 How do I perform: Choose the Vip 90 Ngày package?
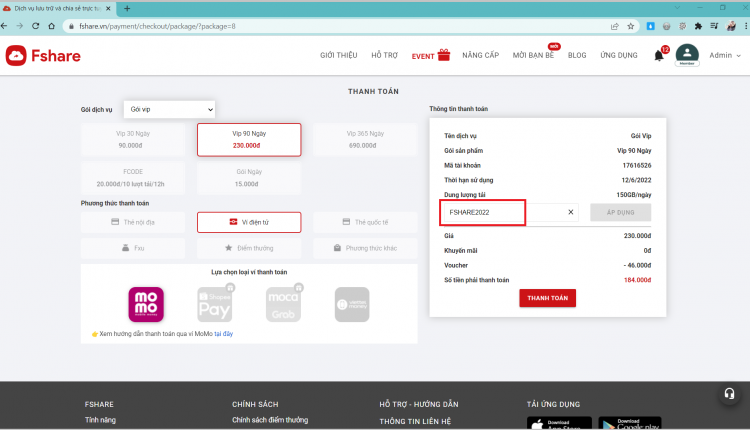(x=249, y=140)
